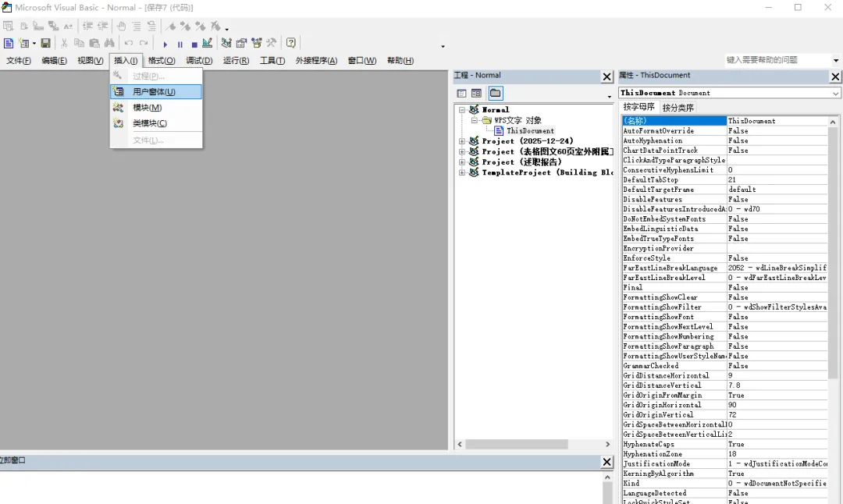Click the Clear All Bookmarks icon
The width and height of the screenshot is (843, 504).
click(215, 26)
